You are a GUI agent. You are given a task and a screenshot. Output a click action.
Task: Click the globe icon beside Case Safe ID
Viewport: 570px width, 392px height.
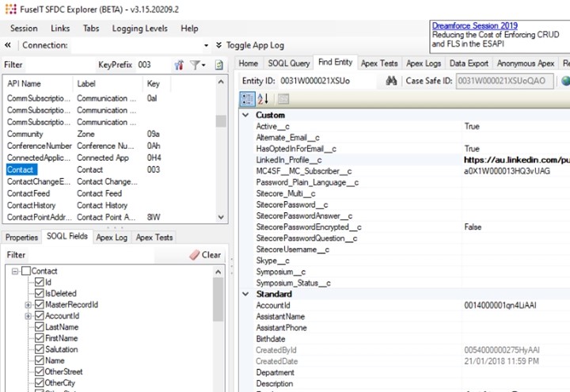[x=565, y=81]
